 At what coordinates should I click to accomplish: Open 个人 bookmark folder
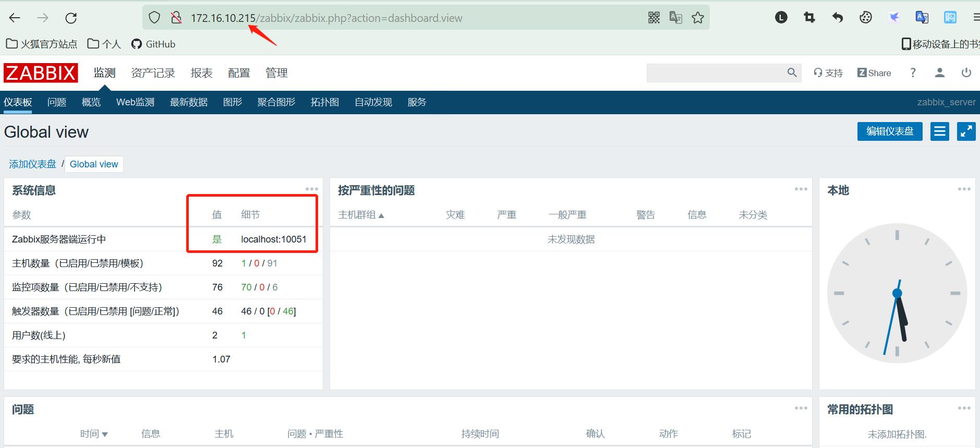[x=104, y=44]
